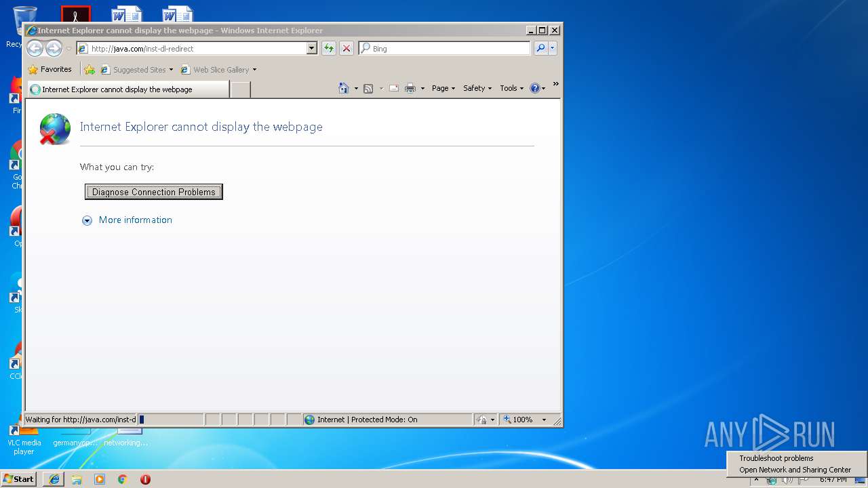The image size is (868, 488).
Task: Open the Suggested Sites favorites link
Action: coord(137,70)
